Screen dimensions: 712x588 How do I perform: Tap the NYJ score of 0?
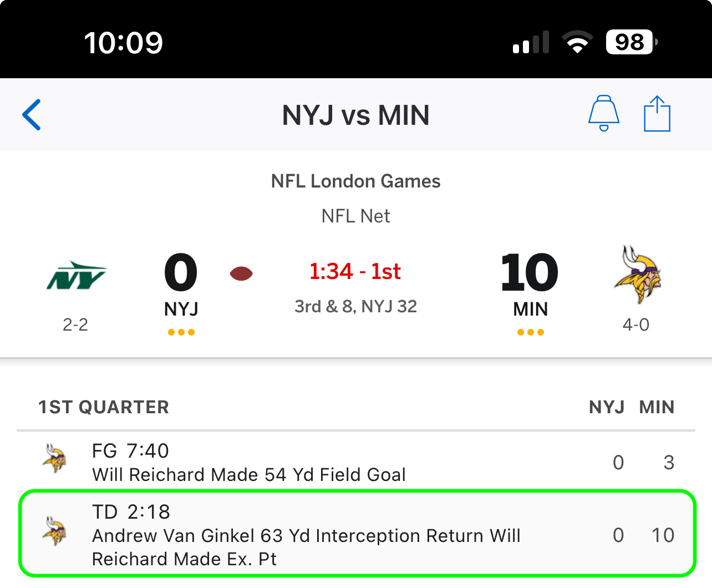pyautogui.click(x=181, y=272)
